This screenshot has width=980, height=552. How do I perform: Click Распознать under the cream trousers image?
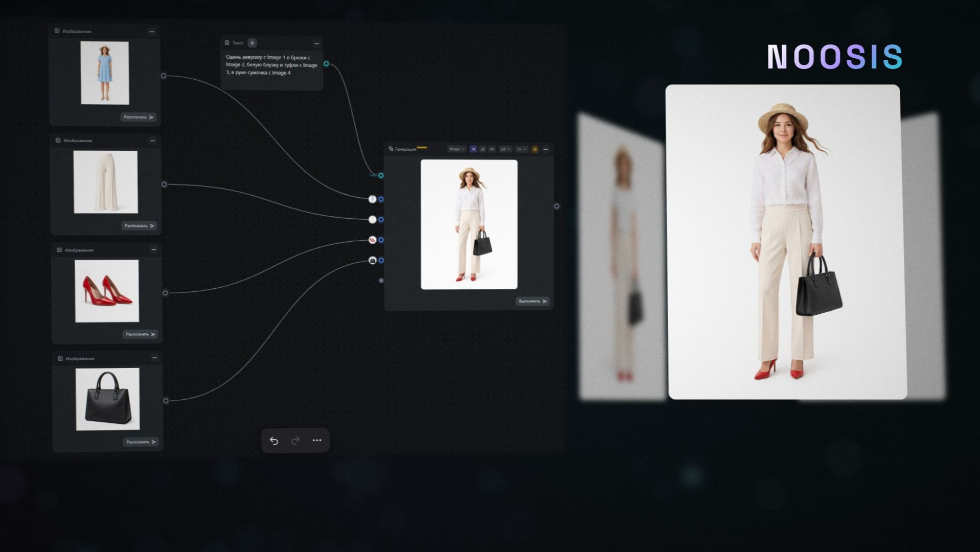139,225
